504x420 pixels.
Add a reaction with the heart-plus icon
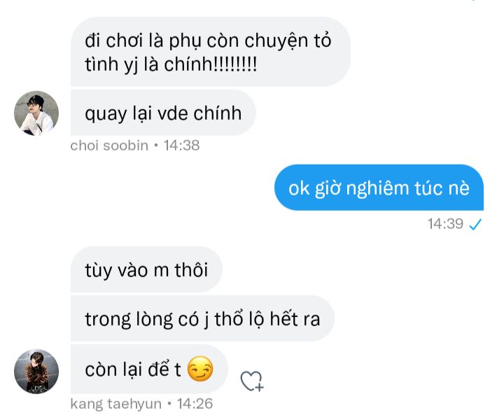coord(252,381)
